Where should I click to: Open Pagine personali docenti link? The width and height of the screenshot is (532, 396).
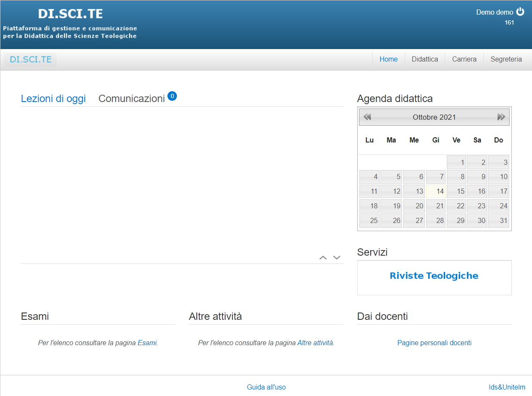pyautogui.click(x=434, y=343)
